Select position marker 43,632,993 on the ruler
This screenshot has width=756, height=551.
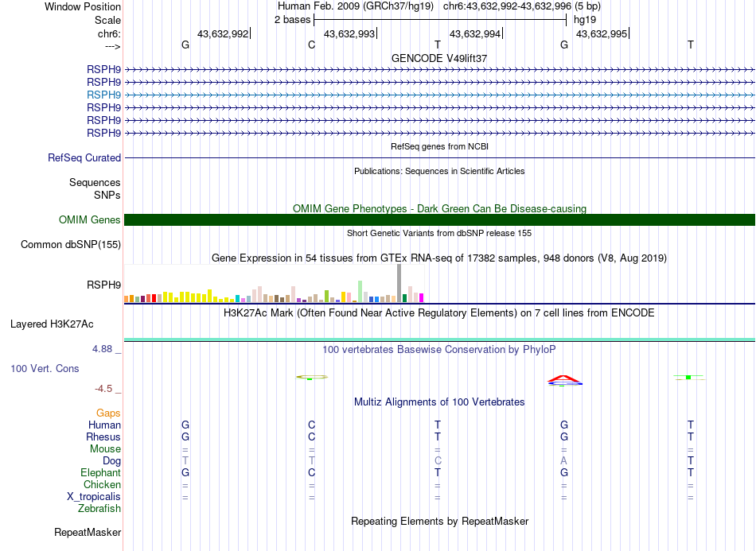[x=349, y=33]
